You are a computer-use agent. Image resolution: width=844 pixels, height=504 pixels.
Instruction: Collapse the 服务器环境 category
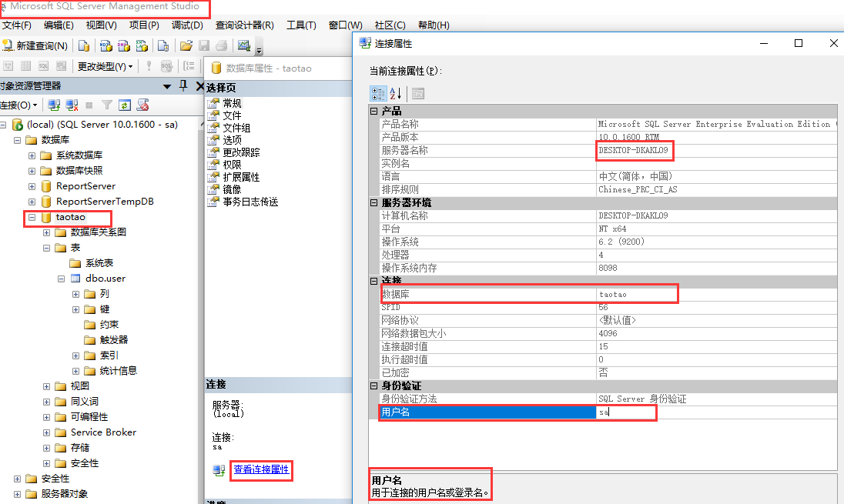[374, 203]
